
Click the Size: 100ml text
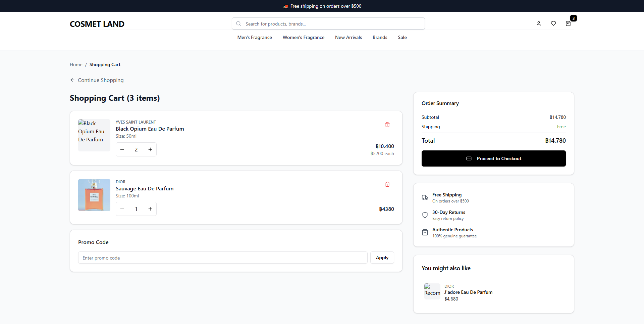(127, 196)
